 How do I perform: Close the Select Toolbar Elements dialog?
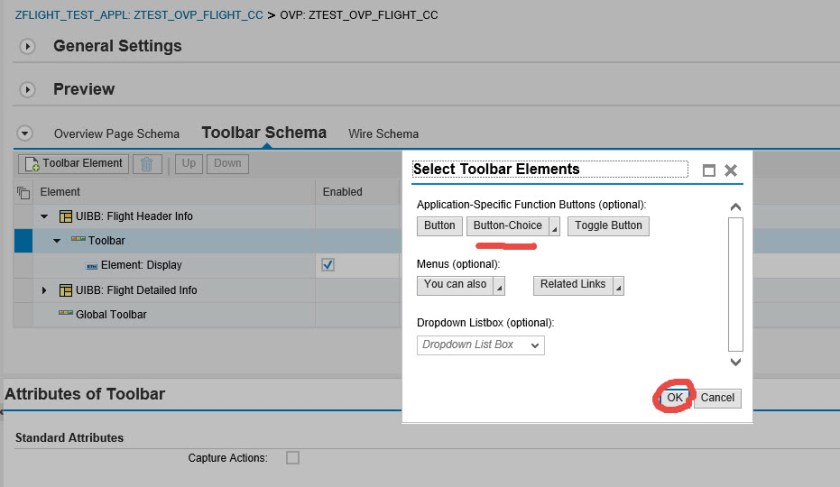(x=731, y=170)
